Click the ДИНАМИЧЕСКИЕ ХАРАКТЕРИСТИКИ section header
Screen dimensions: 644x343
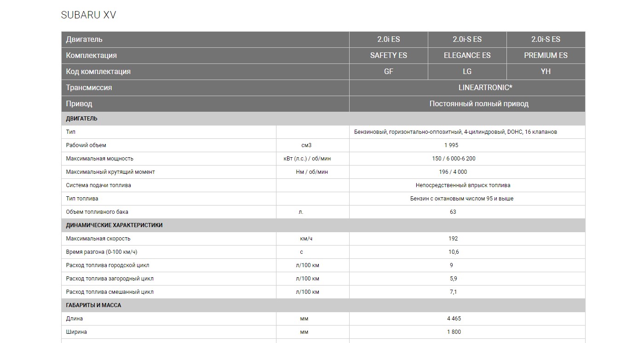[x=114, y=225]
